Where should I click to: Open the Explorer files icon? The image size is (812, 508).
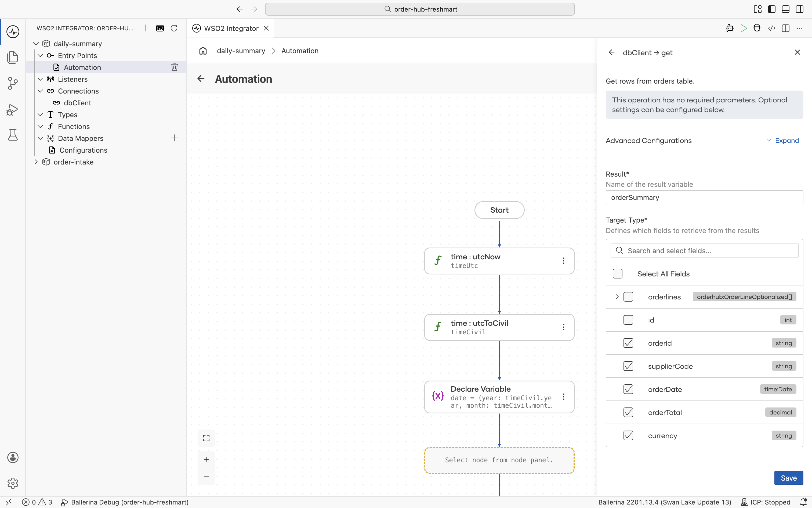pyautogui.click(x=13, y=57)
